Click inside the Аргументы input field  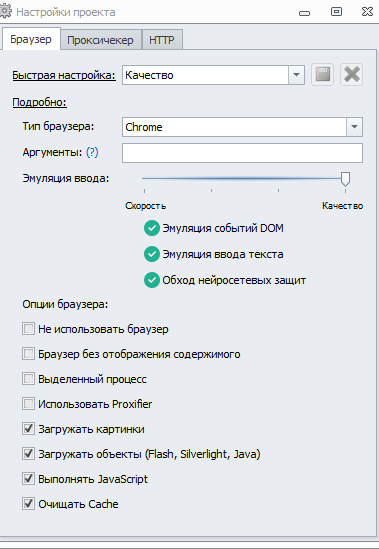[x=242, y=153]
